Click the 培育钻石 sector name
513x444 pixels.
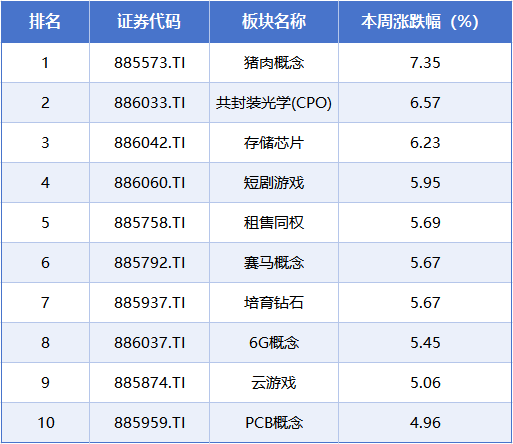[x=274, y=303]
